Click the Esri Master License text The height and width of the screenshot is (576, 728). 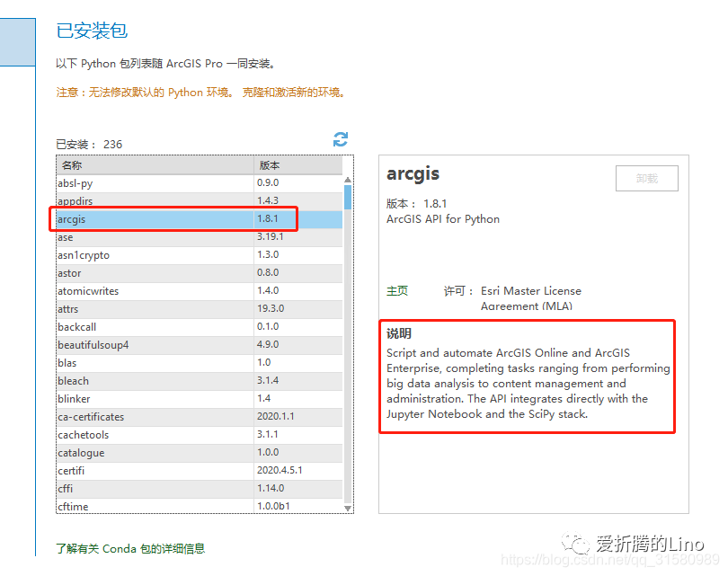(x=530, y=298)
